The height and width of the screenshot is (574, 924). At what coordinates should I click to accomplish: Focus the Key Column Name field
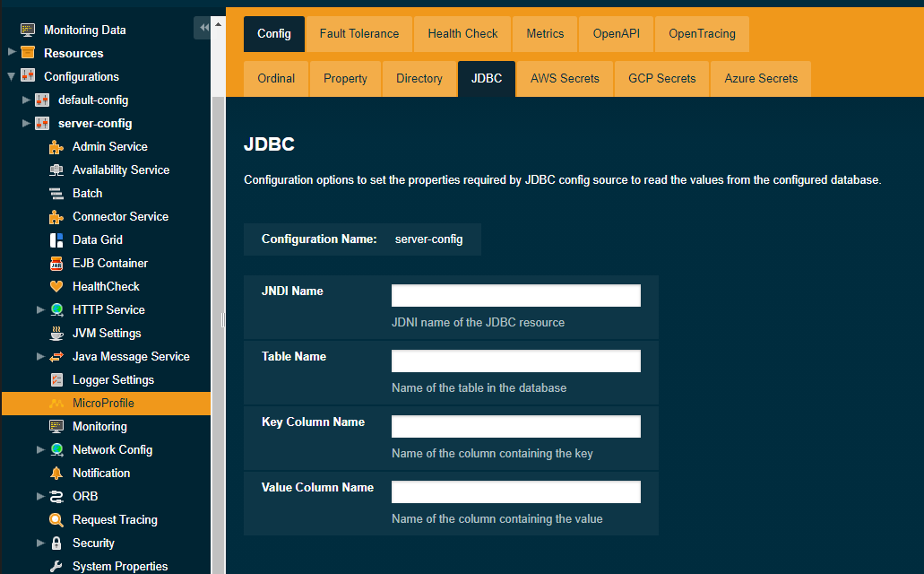click(x=515, y=427)
